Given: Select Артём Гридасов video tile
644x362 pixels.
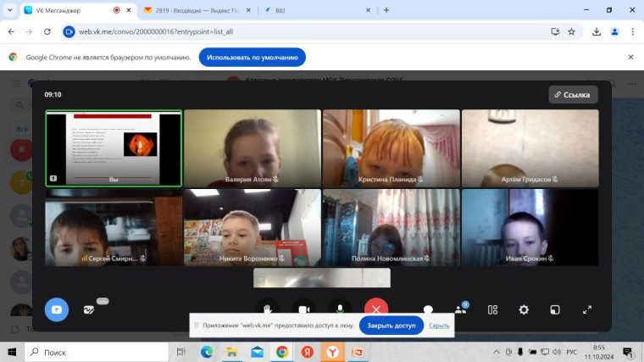Looking at the screenshot, I should [530, 148].
